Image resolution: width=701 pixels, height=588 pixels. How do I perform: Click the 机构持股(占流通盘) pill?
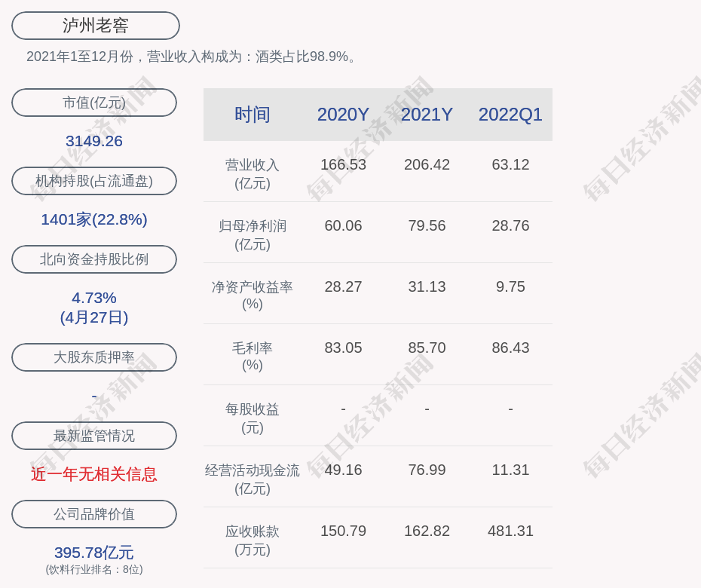(x=94, y=181)
